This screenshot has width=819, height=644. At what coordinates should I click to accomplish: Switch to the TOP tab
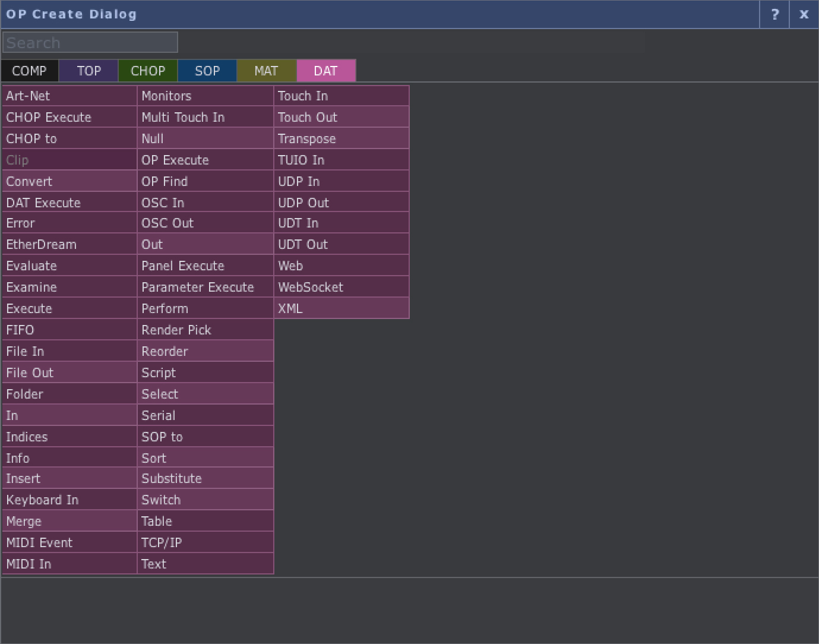click(88, 70)
